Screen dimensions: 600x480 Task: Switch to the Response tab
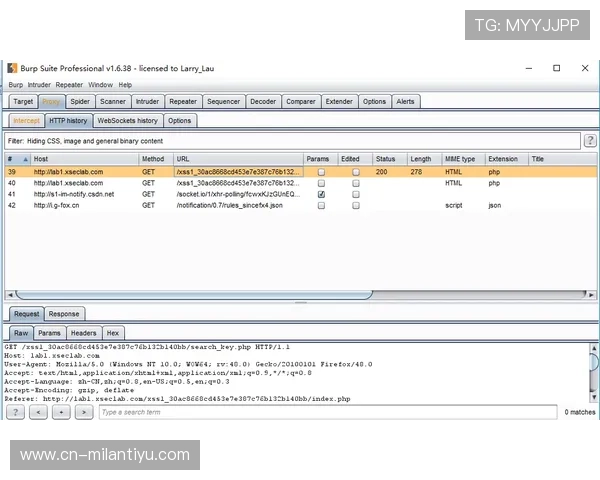pyautogui.click(x=64, y=314)
